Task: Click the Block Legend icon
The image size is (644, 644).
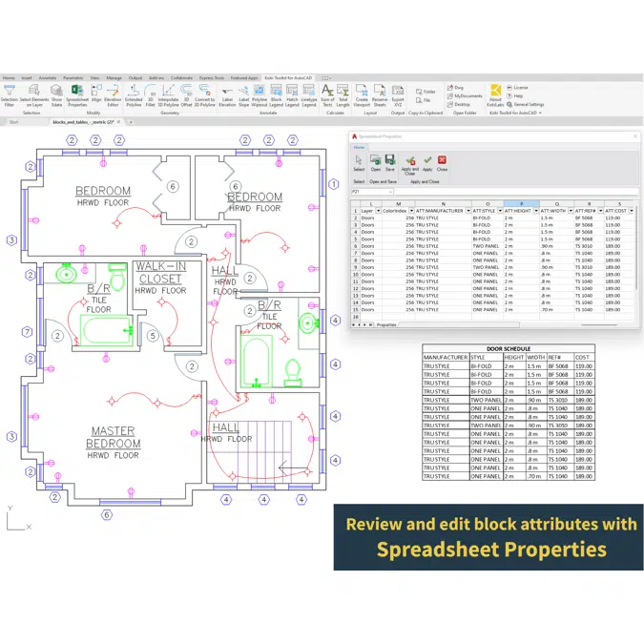Action: [276, 93]
